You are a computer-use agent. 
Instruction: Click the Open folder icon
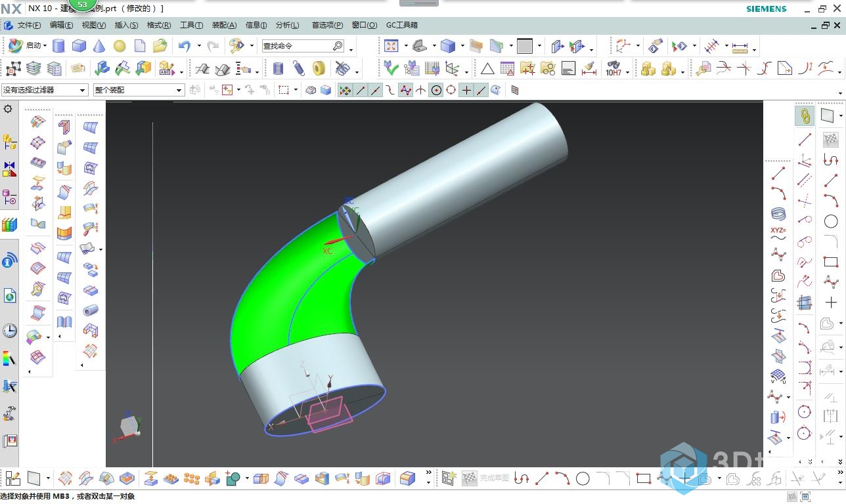[x=160, y=46]
